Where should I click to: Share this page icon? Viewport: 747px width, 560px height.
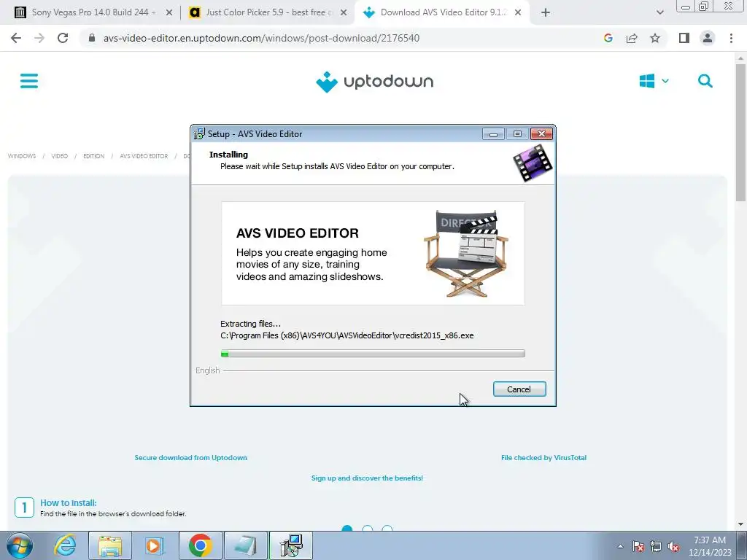click(x=632, y=38)
